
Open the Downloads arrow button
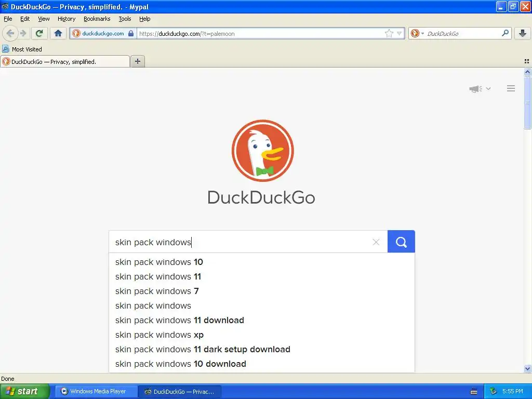point(523,33)
